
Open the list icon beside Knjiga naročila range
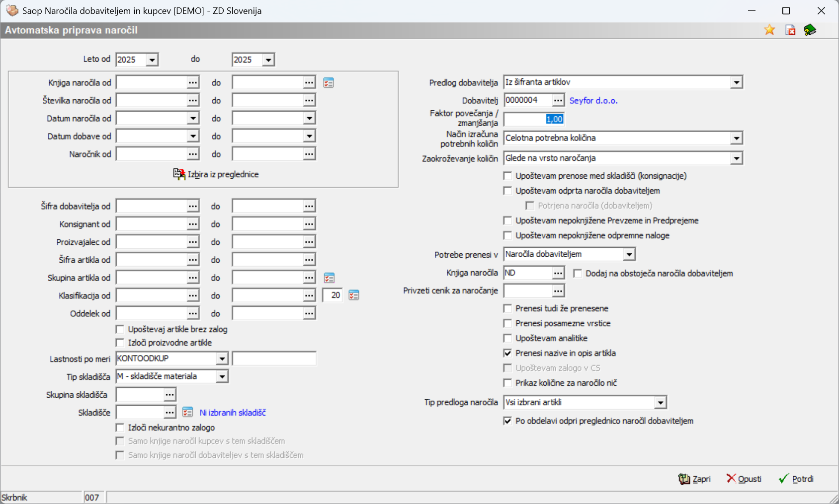(329, 82)
